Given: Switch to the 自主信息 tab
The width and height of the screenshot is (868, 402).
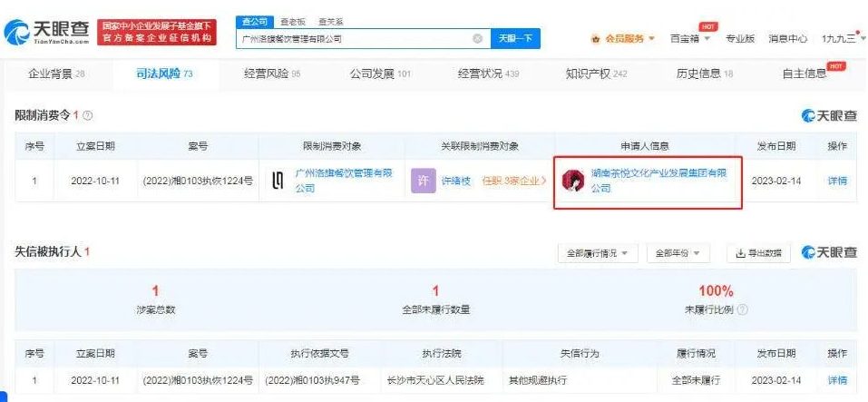Looking at the screenshot, I should pos(804,74).
